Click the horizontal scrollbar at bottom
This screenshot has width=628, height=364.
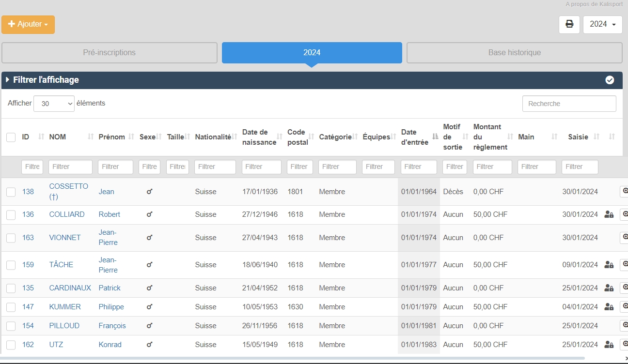[x=291, y=358]
